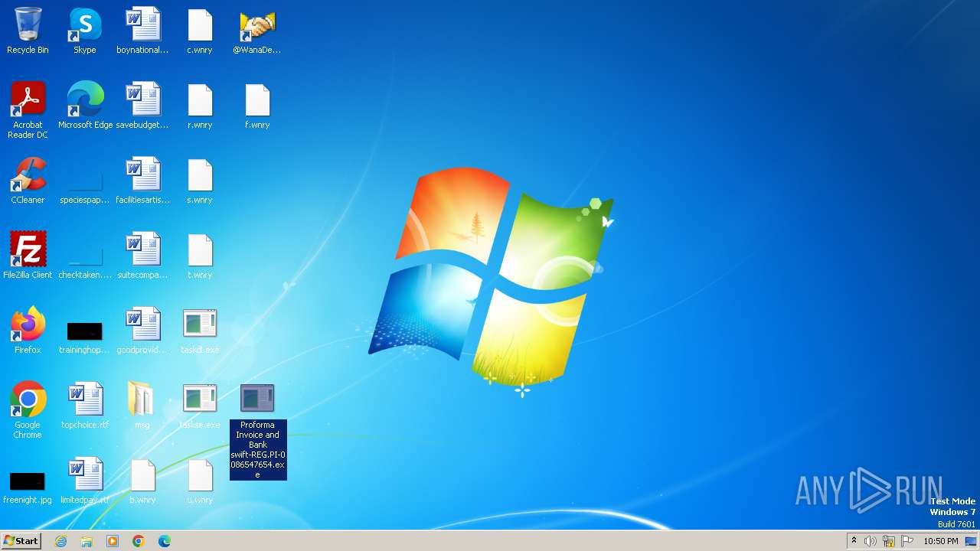Select the taskdl.exe executable
This screenshot has height=551, width=980.
pos(200,331)
